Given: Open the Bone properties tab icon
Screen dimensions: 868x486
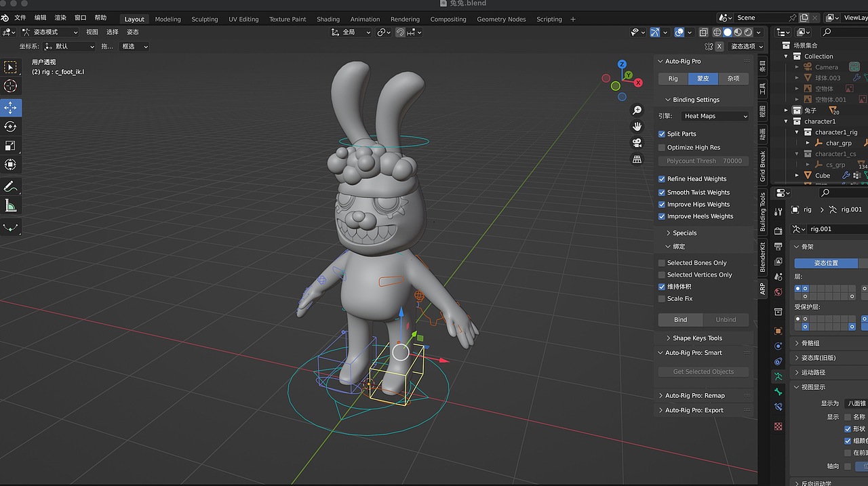Looking at the screenshot, I should (778, 391).
